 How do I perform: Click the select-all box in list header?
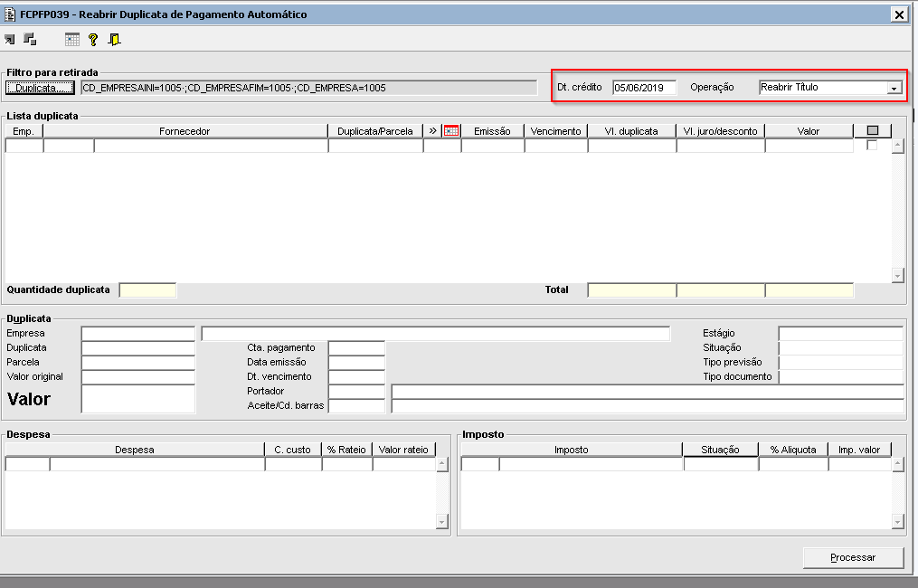(873, 130)
